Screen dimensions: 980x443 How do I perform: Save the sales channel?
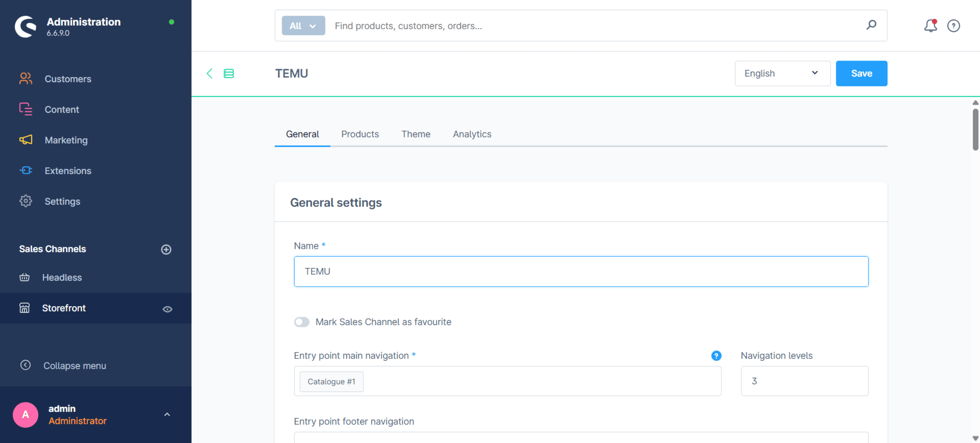click(861, 73)
